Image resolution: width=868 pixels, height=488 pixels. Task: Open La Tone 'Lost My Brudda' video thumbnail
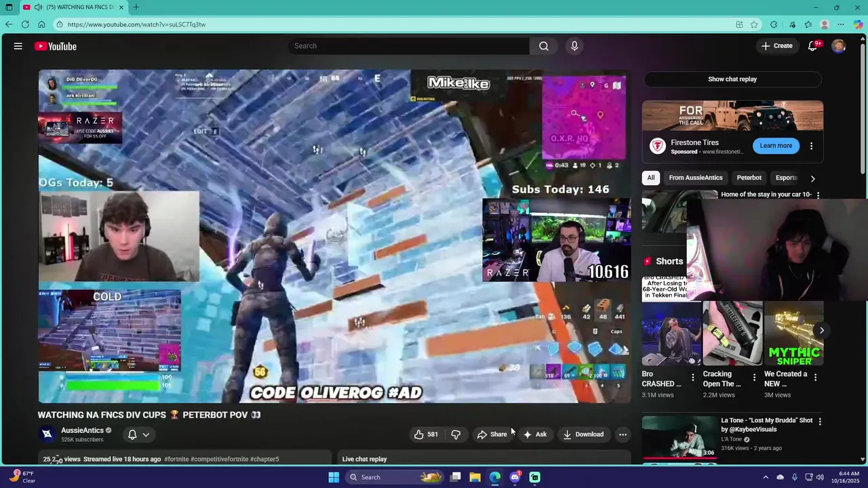click(679, 439)
